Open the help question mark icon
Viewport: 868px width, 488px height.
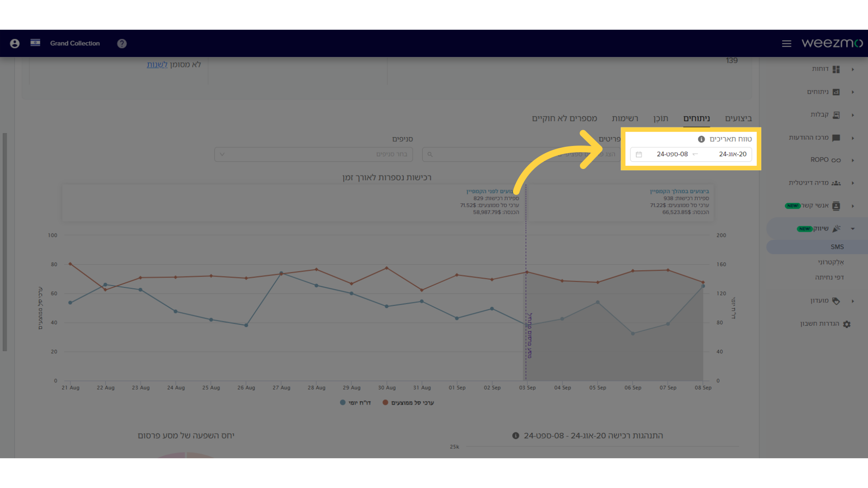[x=122, y=43]
